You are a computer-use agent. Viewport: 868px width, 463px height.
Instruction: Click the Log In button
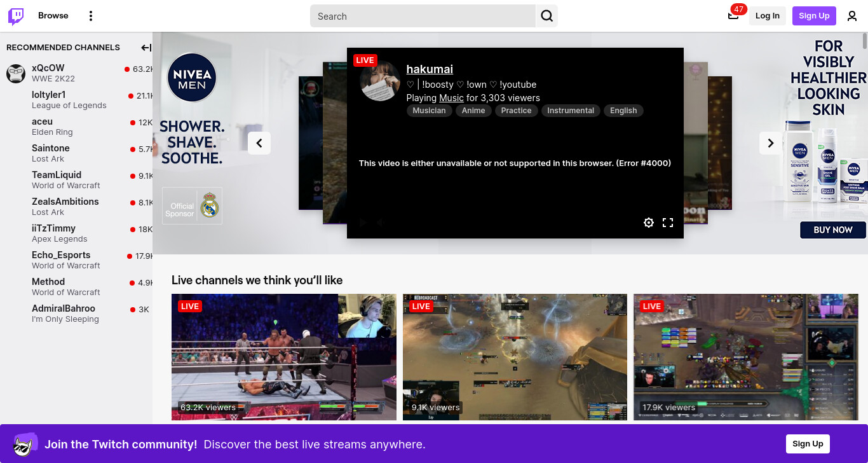tap(768, 16)
